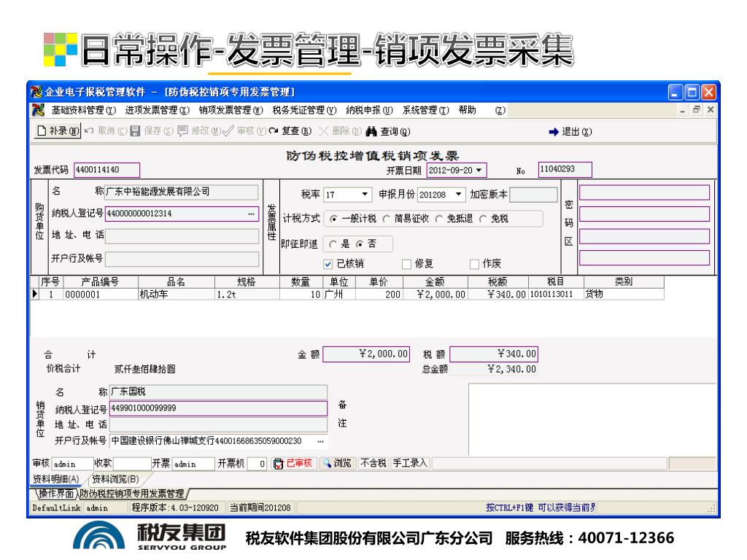747x560 pixels.
Task: Click the first 密码区 field
Action: point(644,192)
